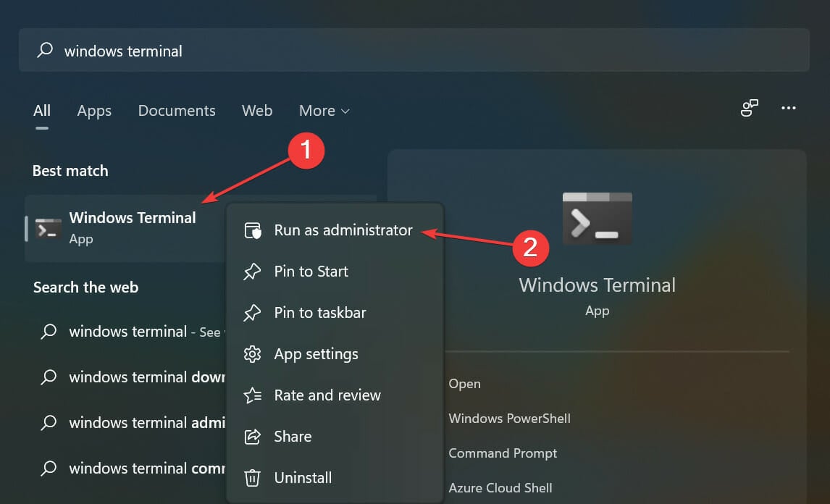Open the 'windows terminal comm…' web suggestion

129,469
